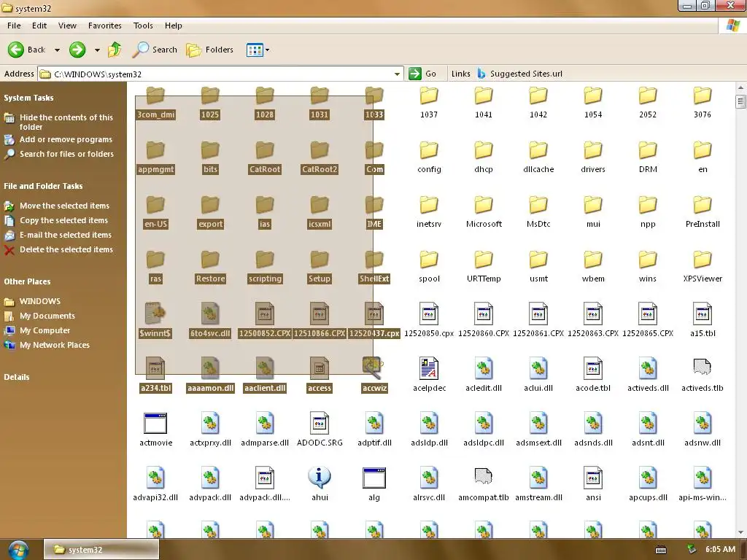747x560 pixels.
Task: Open the Suggested Sites.url link
Action: (x=519, y=74)
